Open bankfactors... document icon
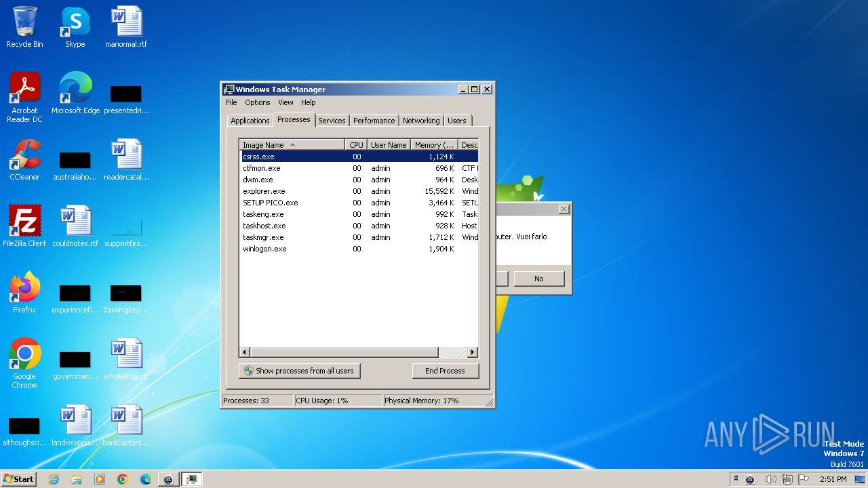 [x=126, y=425]
